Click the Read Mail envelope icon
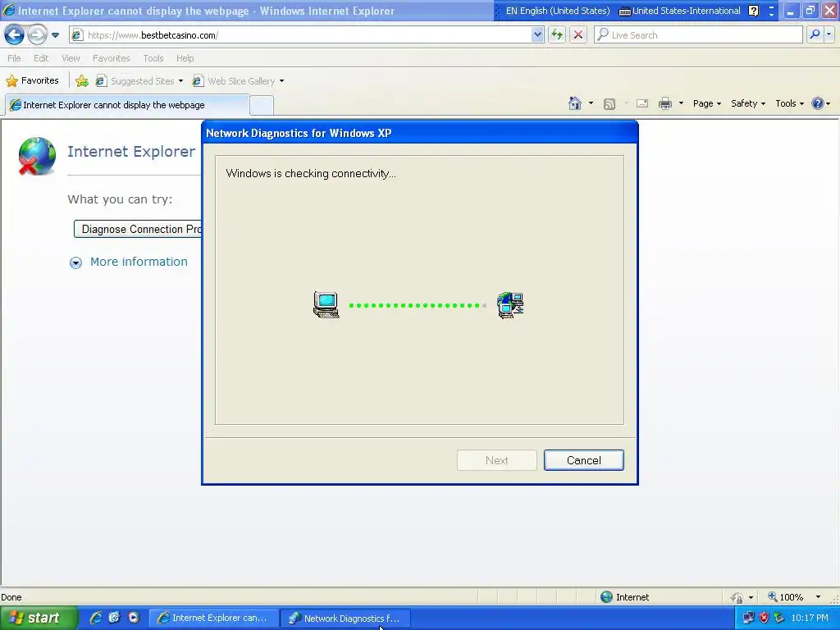 (x=642, y=103)
